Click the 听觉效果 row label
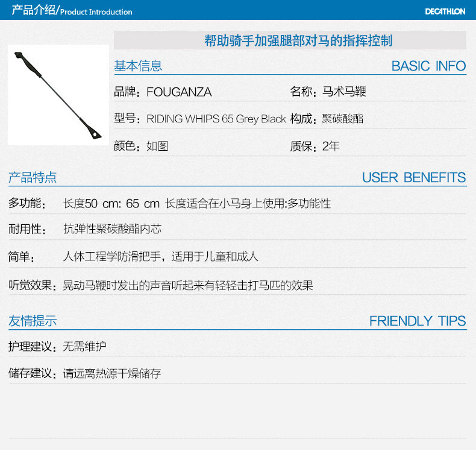Screen dimensions: 476x451 (x=32, y=285)
